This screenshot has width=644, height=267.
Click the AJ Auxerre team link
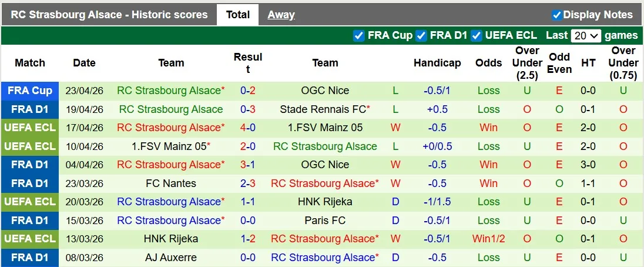click(x=171, y=258)
